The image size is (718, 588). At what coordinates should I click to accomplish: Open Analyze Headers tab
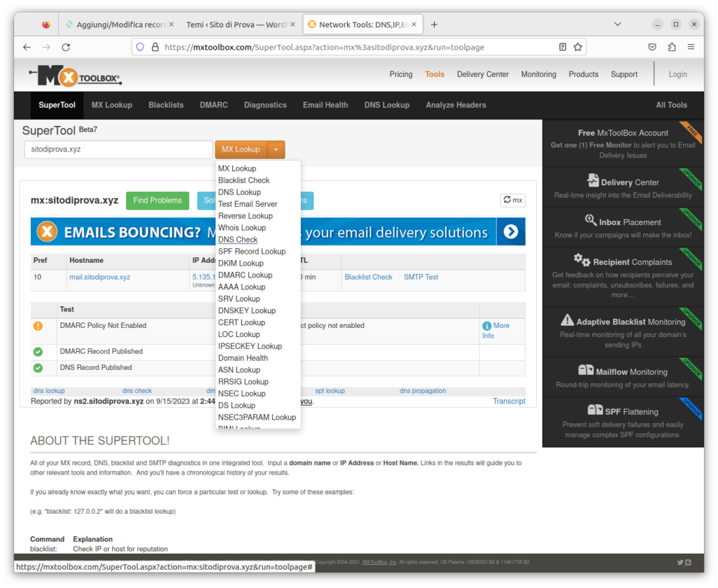coord(456,105)
